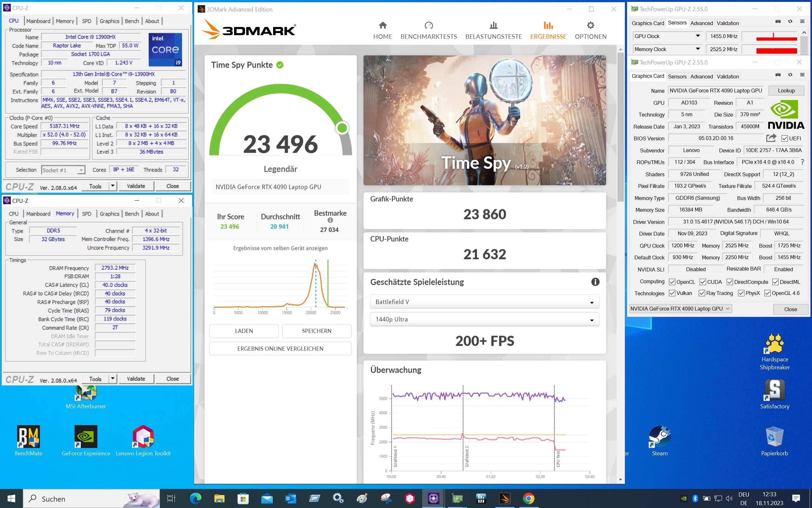Open hamburger menu in GPU-Z Graphics Card window
This screenshot has height=508, width=812.
click(802, 75)
